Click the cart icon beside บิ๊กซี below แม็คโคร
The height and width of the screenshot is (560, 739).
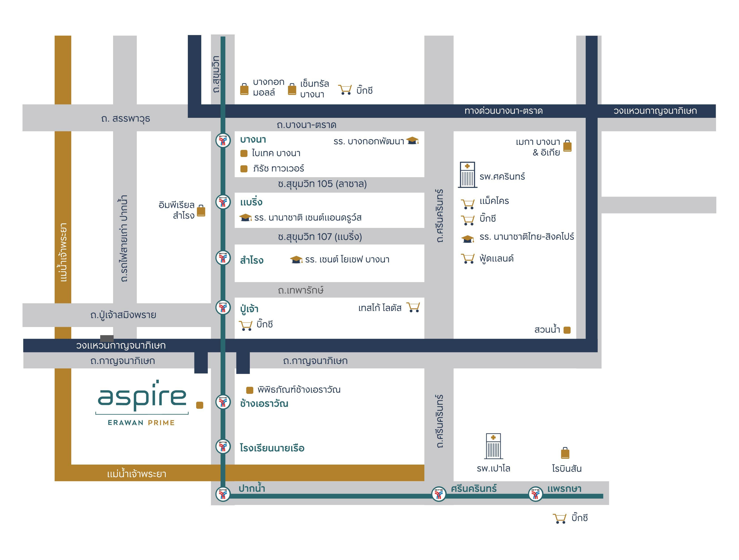coord(468,220)
